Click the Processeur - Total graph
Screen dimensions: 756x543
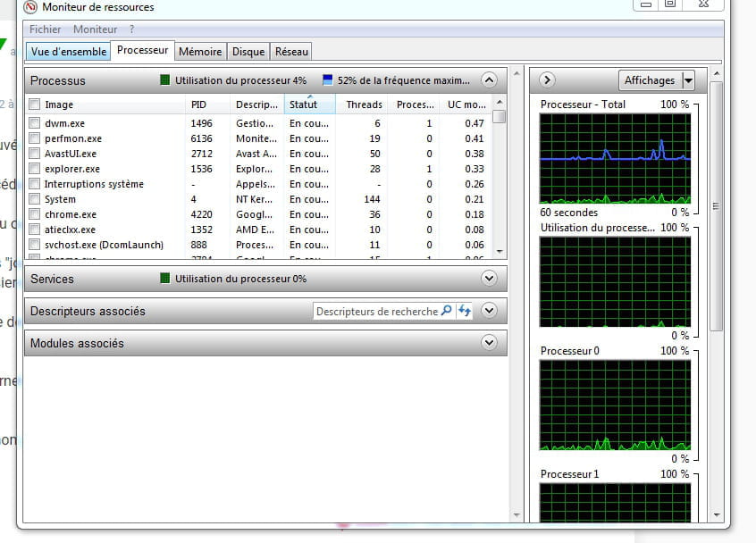pos(615,158)
